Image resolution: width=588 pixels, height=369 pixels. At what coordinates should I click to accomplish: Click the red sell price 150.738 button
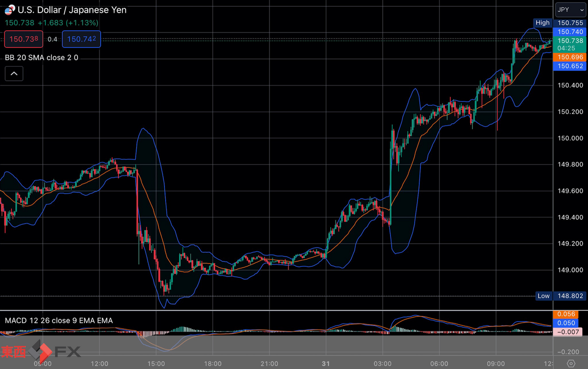pyautogui.click(x=24, y=39)
